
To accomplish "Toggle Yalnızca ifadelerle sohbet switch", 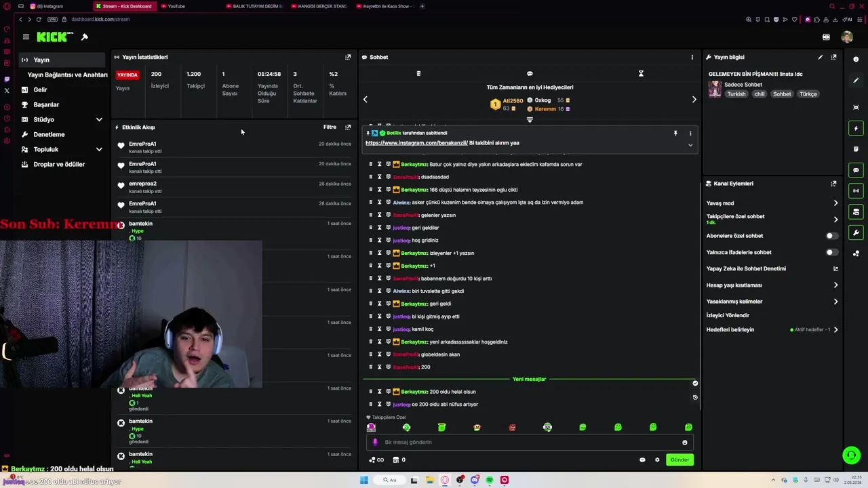I will click(831, 252).
